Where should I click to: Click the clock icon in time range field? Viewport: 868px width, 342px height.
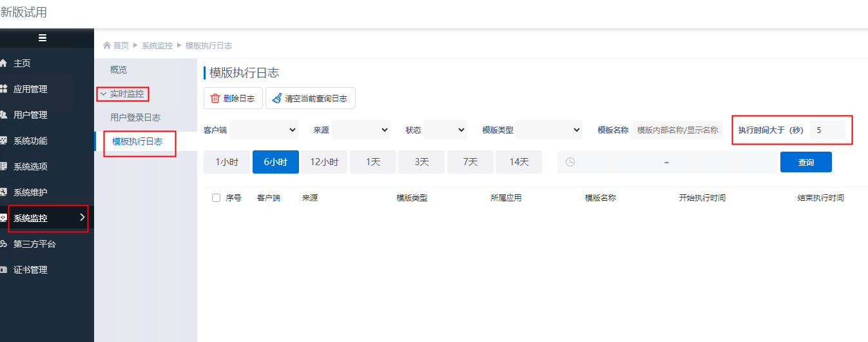click(570, 162)
